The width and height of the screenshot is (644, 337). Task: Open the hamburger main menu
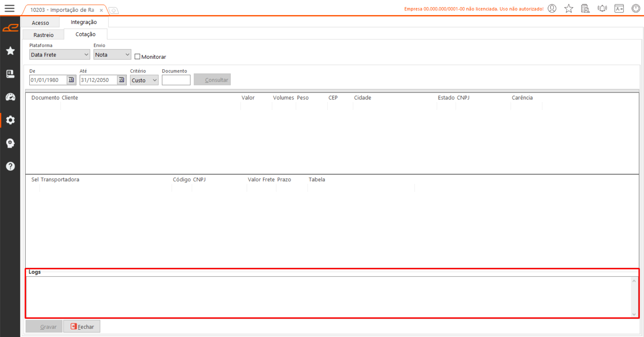click(9, 8)
